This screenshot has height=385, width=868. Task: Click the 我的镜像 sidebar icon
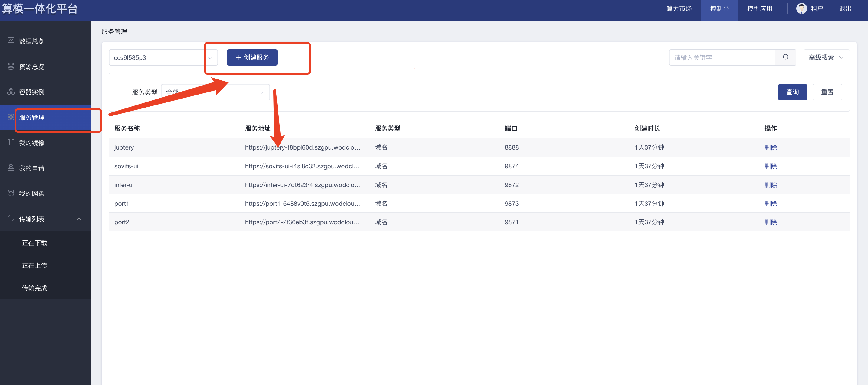(11, 142)
